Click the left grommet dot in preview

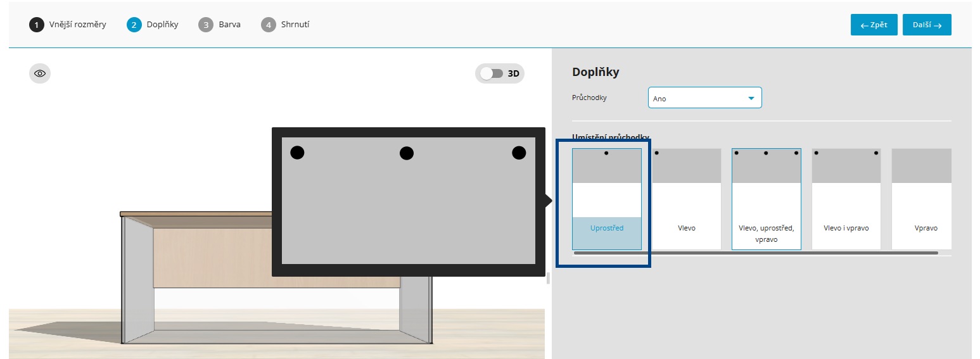(x=297, y=153)
